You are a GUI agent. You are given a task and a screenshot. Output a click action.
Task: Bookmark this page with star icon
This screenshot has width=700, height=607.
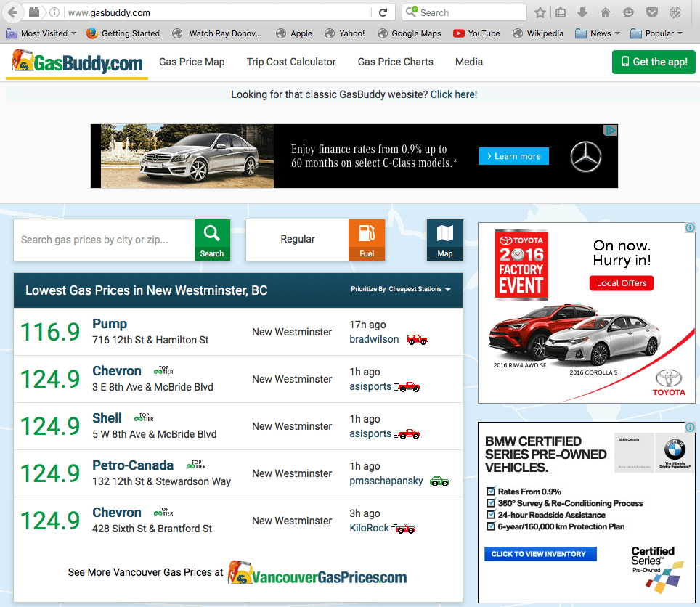pos(540,12)
